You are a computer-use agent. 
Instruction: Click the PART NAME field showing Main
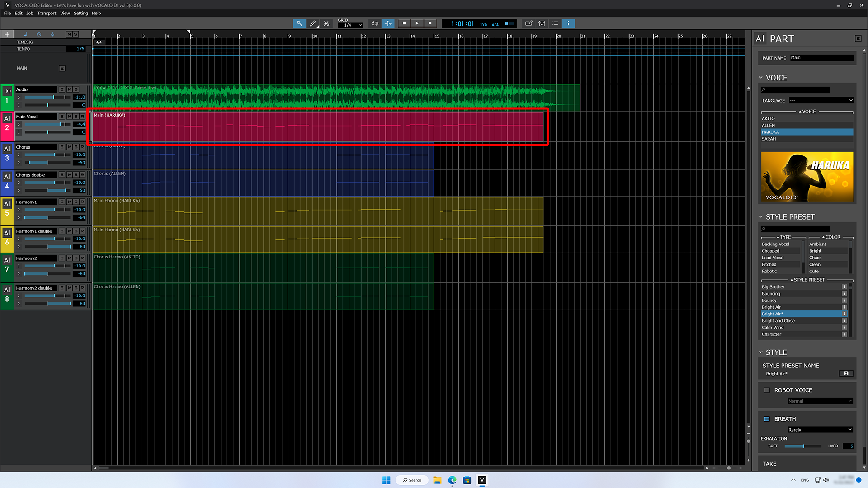pos(822,57)
